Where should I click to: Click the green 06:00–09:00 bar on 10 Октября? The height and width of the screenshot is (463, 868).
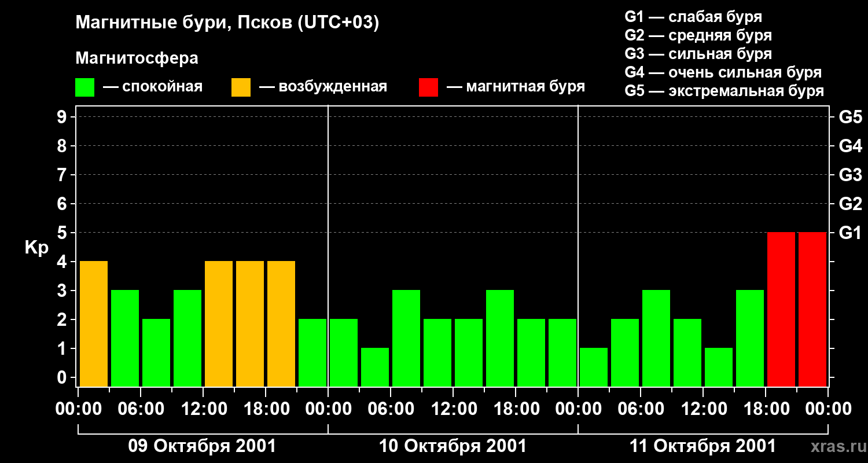[x=406, y=338]
